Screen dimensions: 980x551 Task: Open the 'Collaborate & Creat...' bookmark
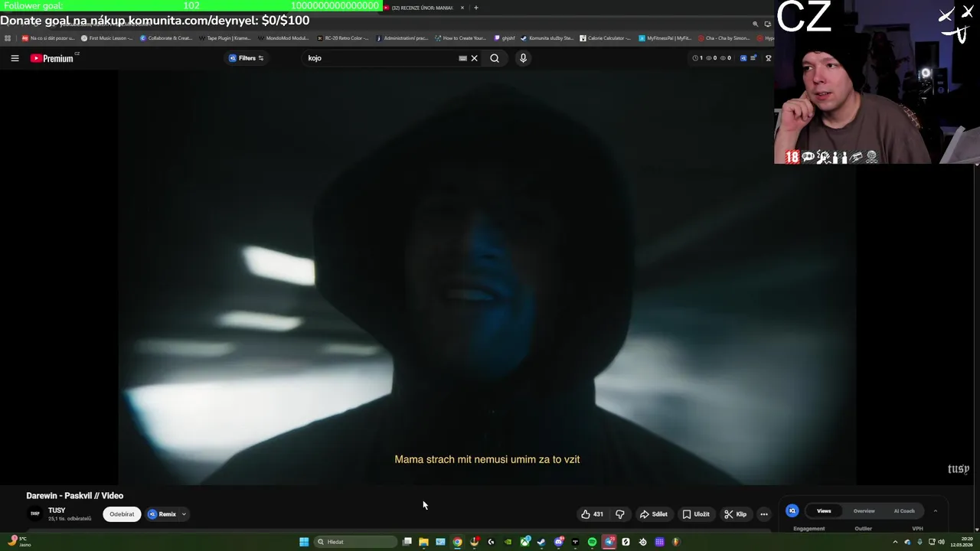(166, 38)
